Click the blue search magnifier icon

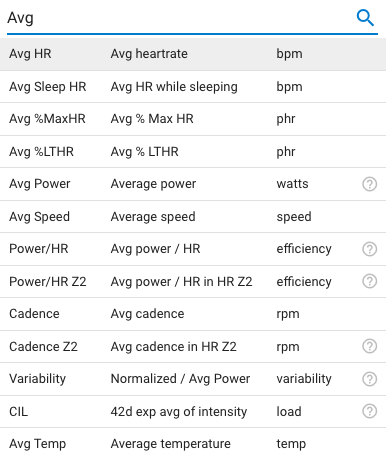pos(365,18)
